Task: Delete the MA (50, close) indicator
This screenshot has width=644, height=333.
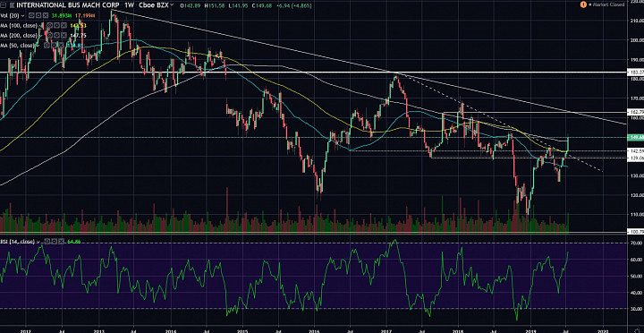Action: (x=61, y=46)
